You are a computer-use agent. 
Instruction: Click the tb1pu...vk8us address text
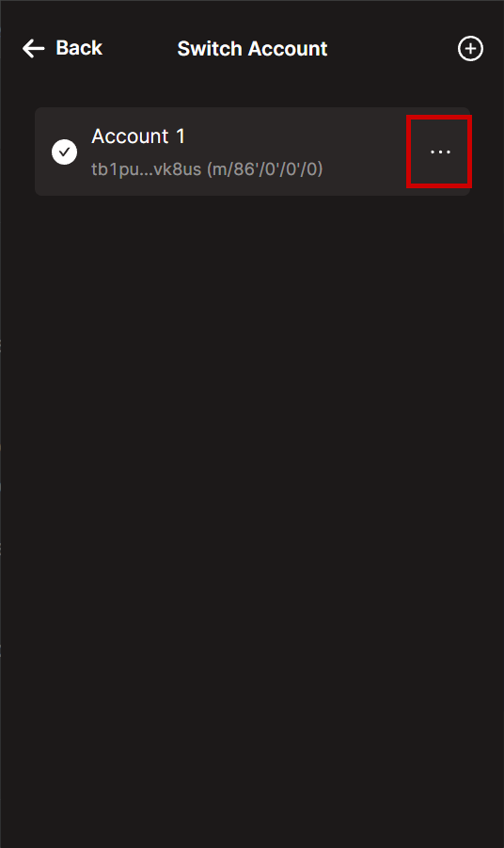146,169
